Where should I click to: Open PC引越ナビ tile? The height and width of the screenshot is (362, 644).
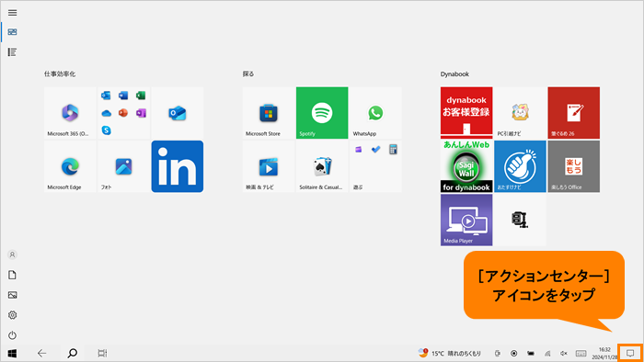[x=520, y=113]
